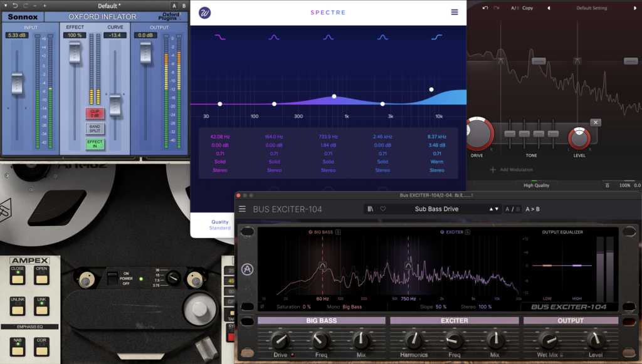Click the Exciter Harmonics knob

[414, 340]
